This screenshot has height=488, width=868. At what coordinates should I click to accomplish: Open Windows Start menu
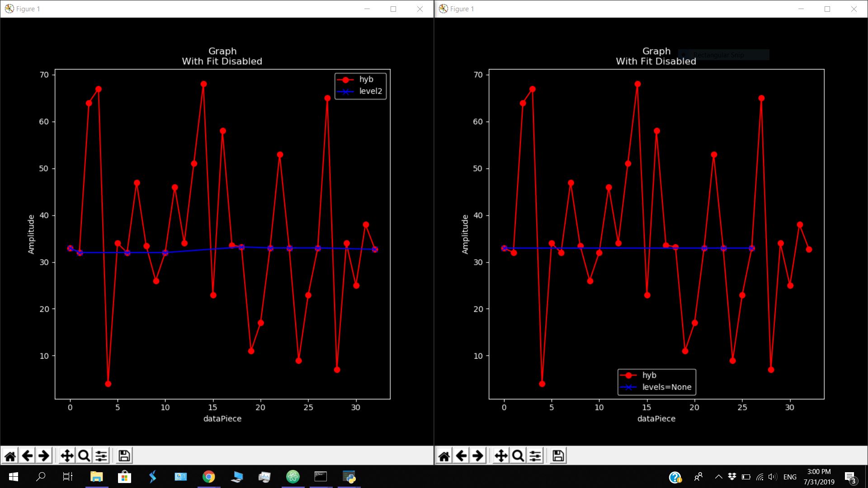coord(13,477)
